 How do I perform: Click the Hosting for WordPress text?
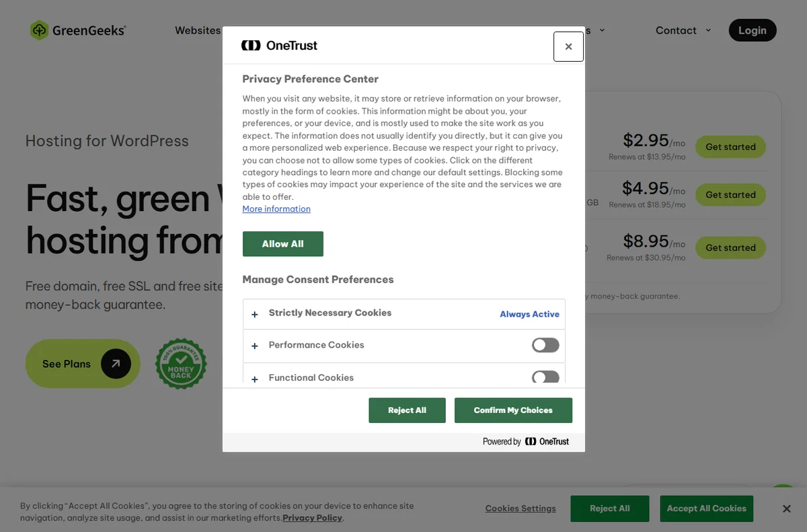click(107, 141)
